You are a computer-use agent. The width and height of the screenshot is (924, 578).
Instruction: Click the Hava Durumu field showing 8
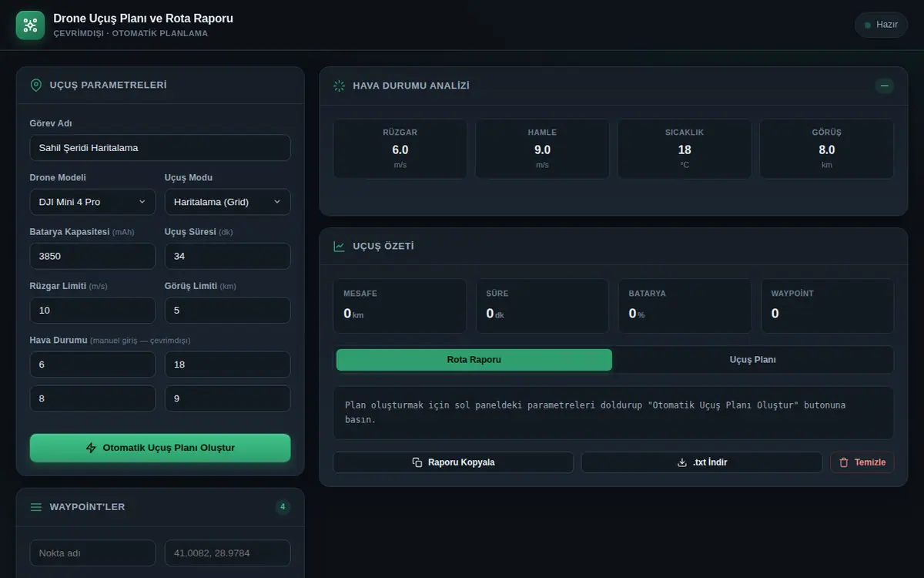92,398
